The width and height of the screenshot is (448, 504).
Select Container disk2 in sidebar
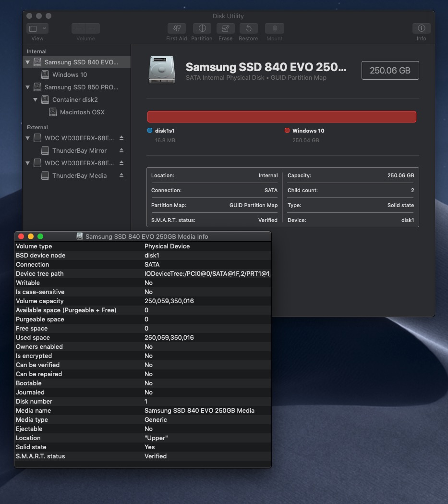coord(76,99)
